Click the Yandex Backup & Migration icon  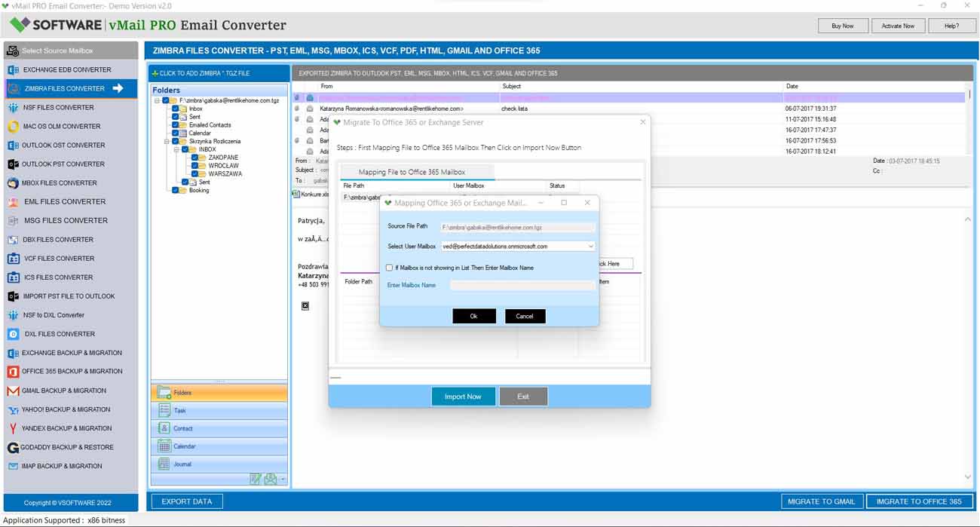click(13, 428)
